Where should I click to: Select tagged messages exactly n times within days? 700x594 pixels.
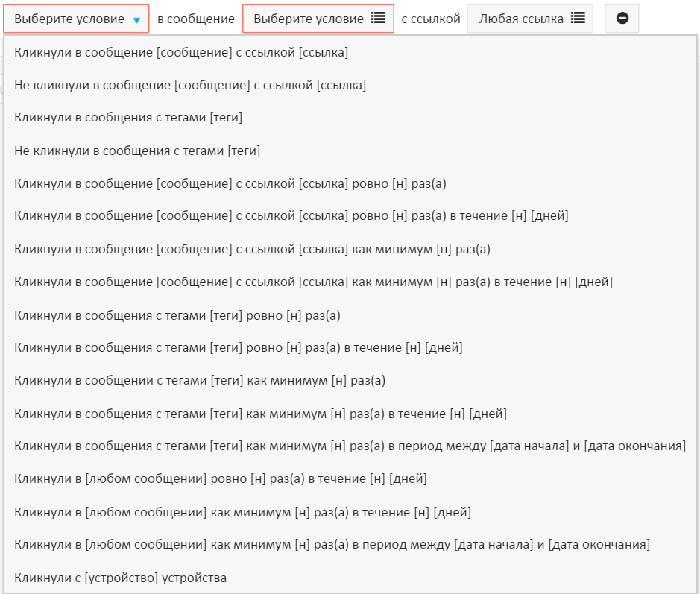pos(239,348)
